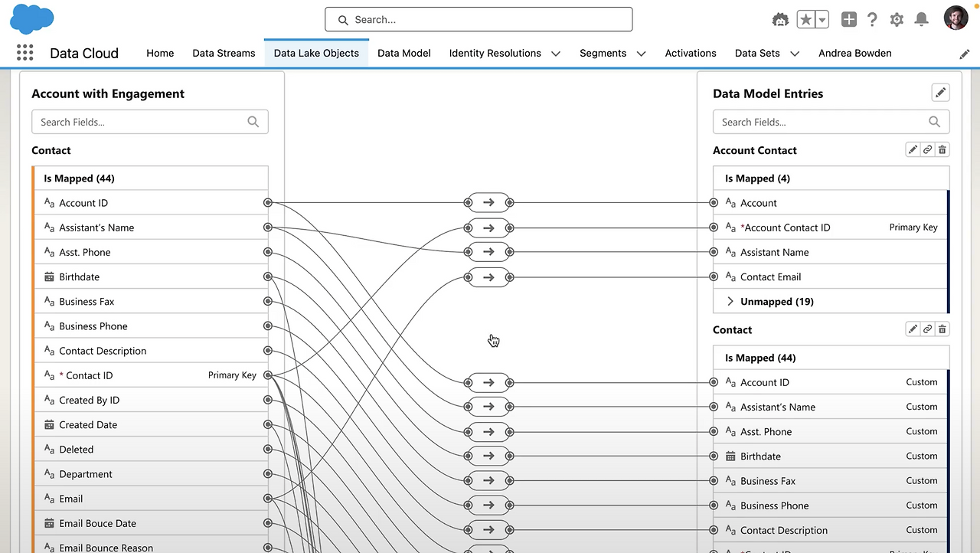This screenshot has height=553, width=980.
Task: Edit the Account Contact mapping with pencil icon
Action: [913, 149]
